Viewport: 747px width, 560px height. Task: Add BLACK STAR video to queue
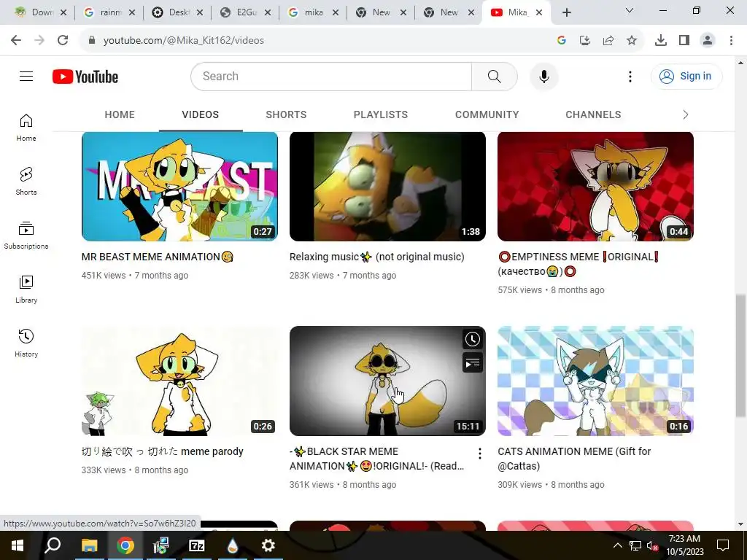point(472,363)
